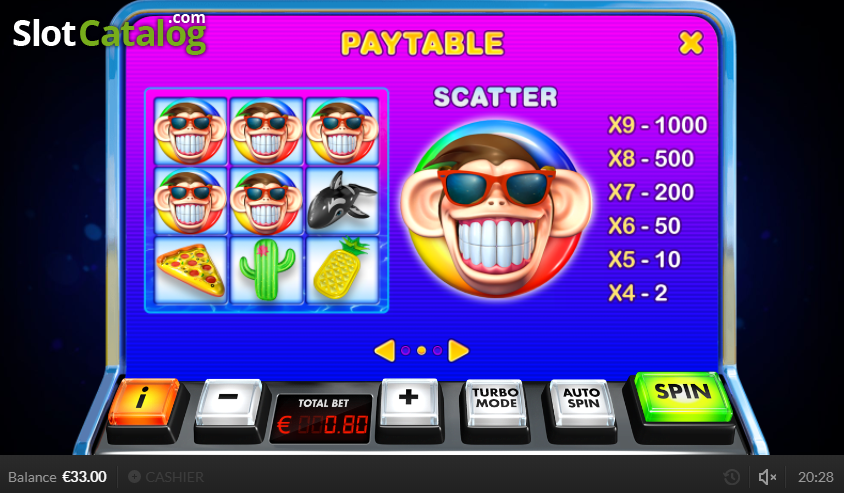This screenshot has height=493, width=844.
Task: Click the green cactus float symbol
Action: click(x=267, y=270)
